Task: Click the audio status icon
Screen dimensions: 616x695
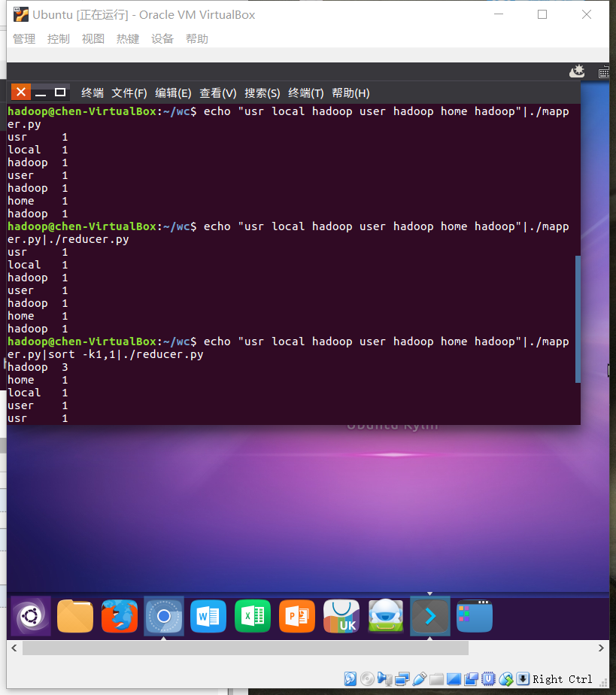Action: tap(384, 678)
